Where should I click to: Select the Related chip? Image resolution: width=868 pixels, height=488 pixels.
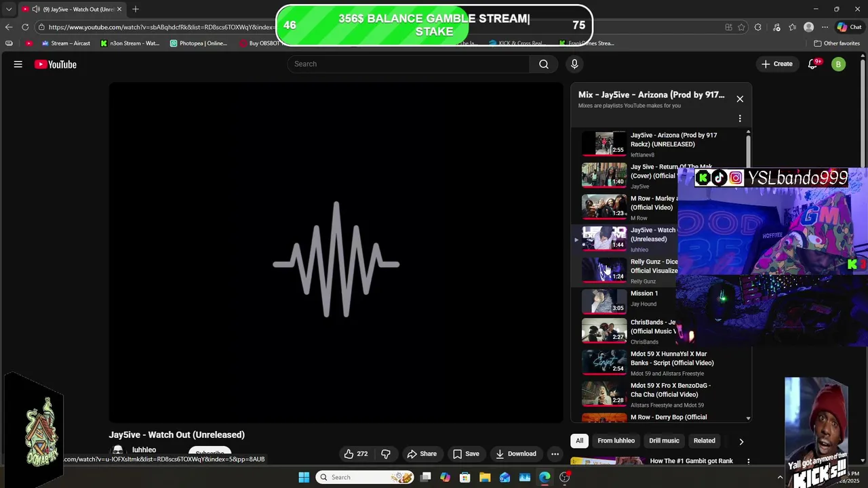click(704, 441)
